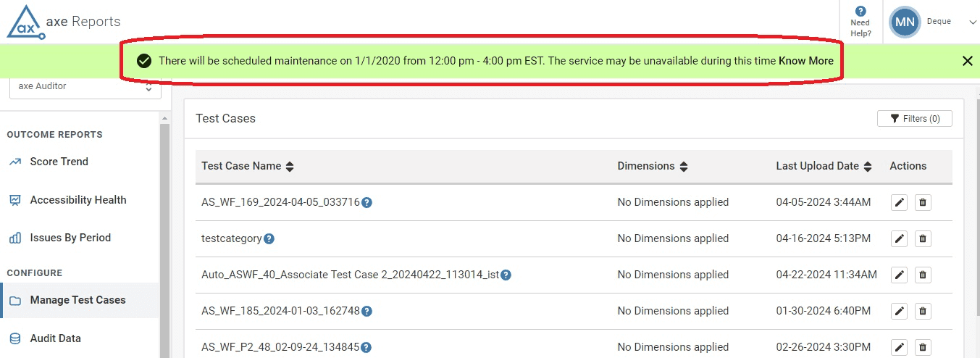
Task: Click the axe Reports logo
Action: coord(64,22)
